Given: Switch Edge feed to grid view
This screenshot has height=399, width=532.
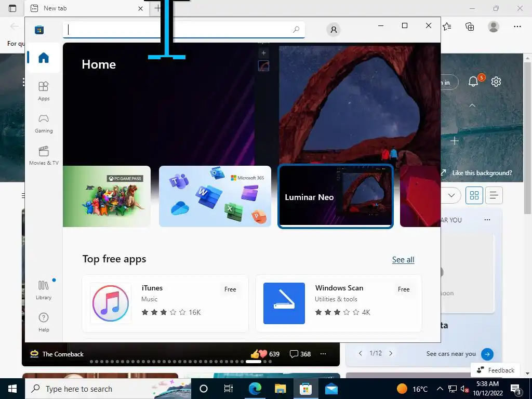Looking at the screenshot, I should pyautogui.click(x=474, y=195).
